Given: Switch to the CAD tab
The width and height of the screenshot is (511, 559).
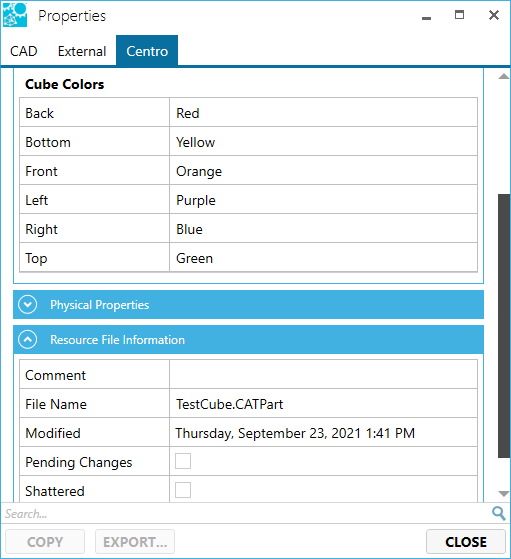Looking at the screenshot, I should click(24, 51).
